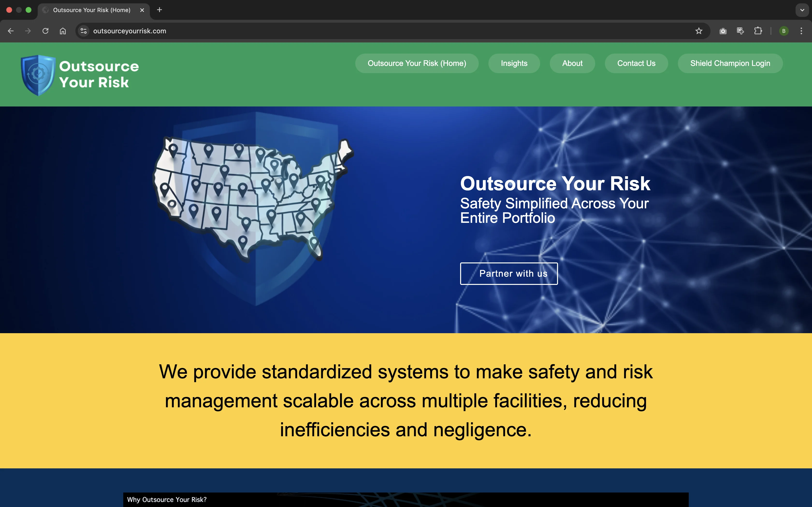Click the grid-style extension icon next to camera
This screenshot has height=507, width=812.
click(x=740, y=31)
